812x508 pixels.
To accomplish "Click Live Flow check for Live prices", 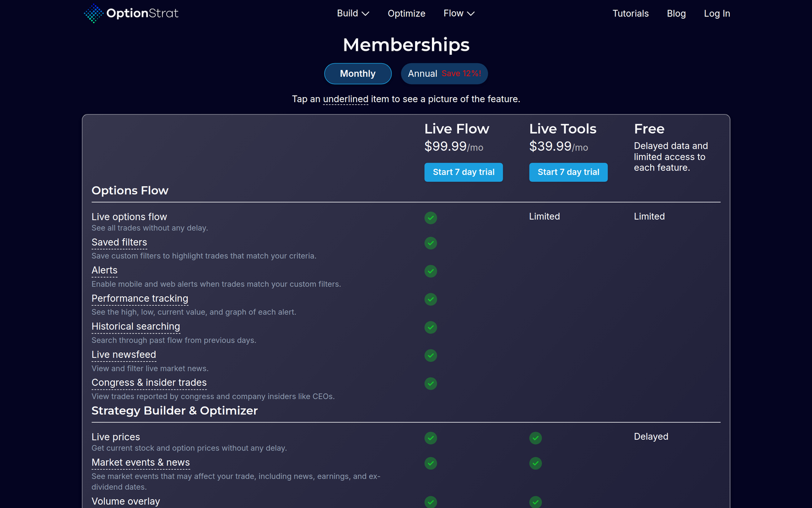I will pyautogui.click(x=431, y=438).
